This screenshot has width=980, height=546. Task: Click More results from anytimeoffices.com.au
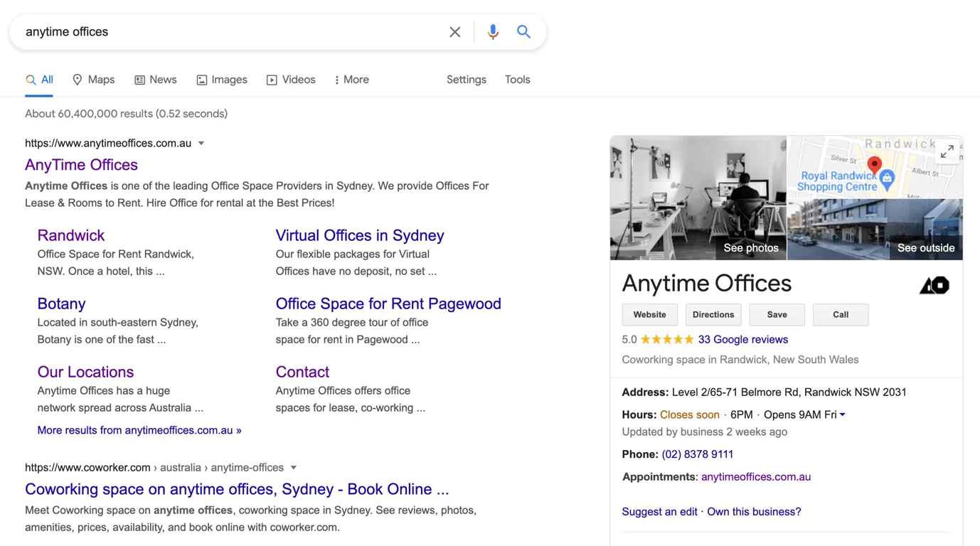pyautogui.click(x=139, y=430)
